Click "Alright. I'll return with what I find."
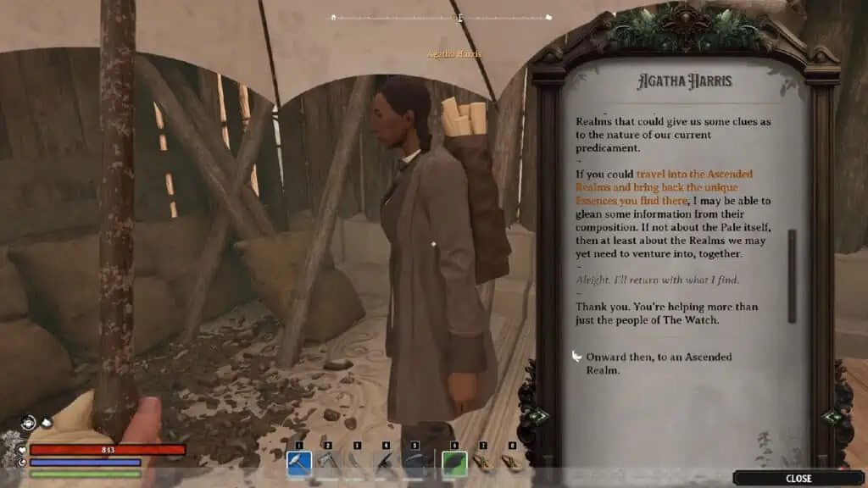 tap(657, 280)
